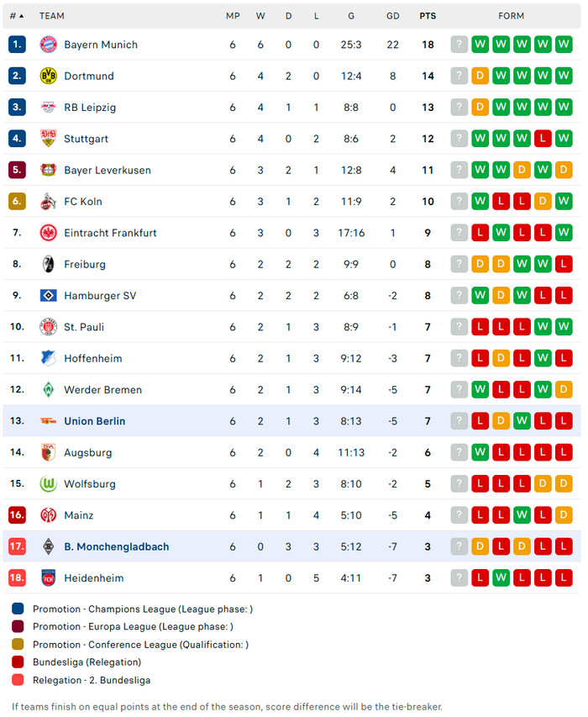The height and width of the screenshot is (717, 588).
Task: Click Bayern Munich's upcoming match question mark
Action: pyautogui.click(x=459, y=45)
